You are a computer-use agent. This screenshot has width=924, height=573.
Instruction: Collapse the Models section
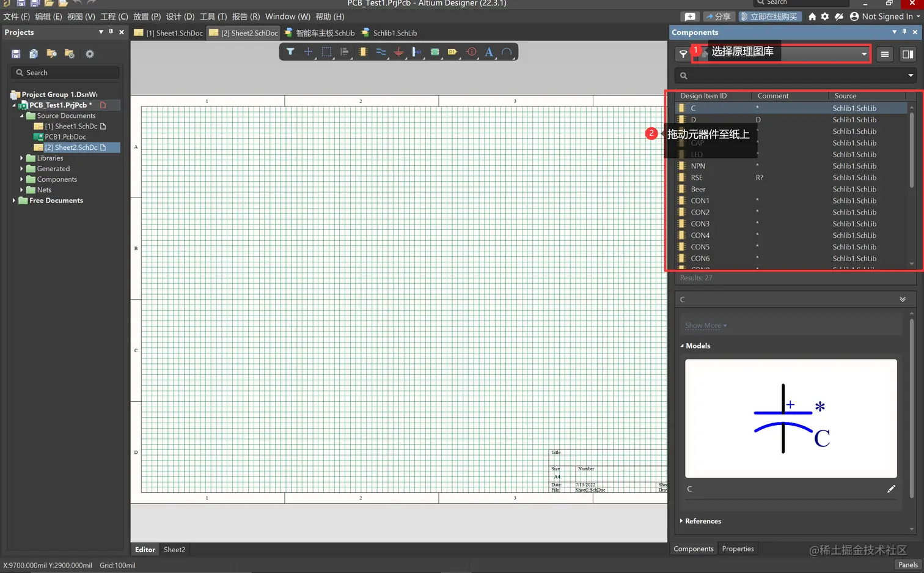[682, 346]
